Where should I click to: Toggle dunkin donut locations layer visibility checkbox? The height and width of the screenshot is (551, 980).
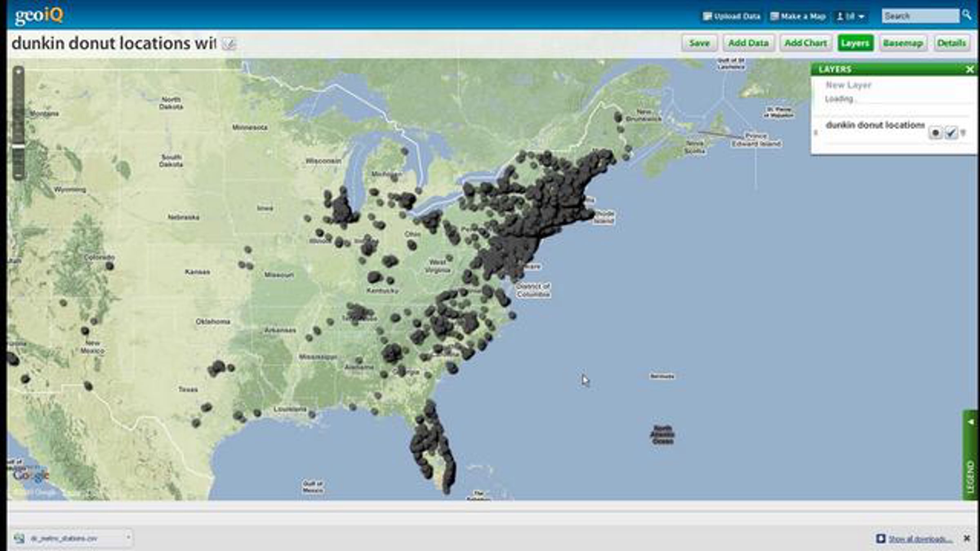(951, 133)
